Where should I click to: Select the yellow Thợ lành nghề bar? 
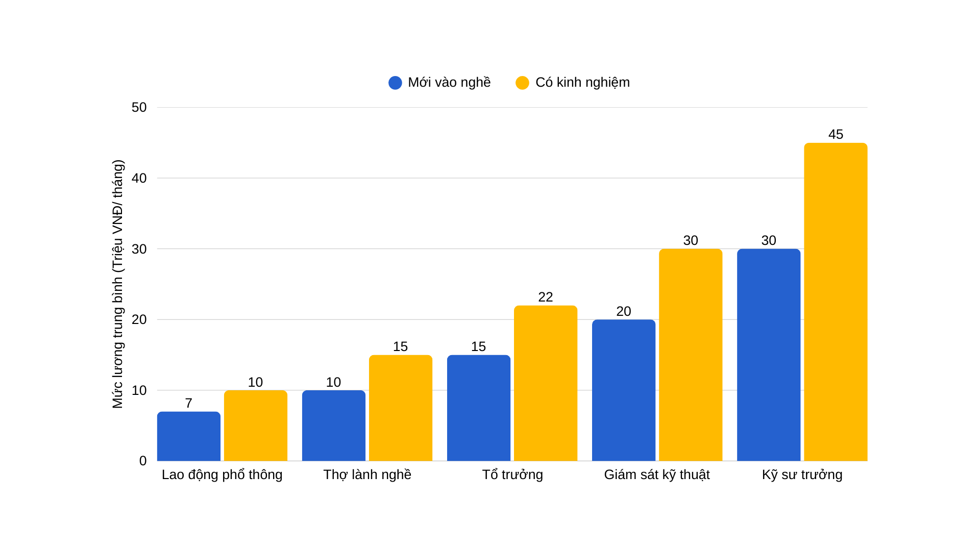[x=401, y=408]
